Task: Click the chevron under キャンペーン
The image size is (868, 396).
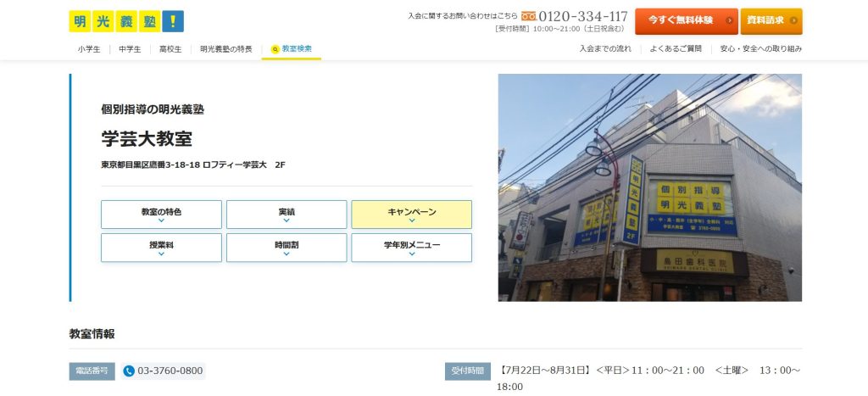Action: [412, 220]
